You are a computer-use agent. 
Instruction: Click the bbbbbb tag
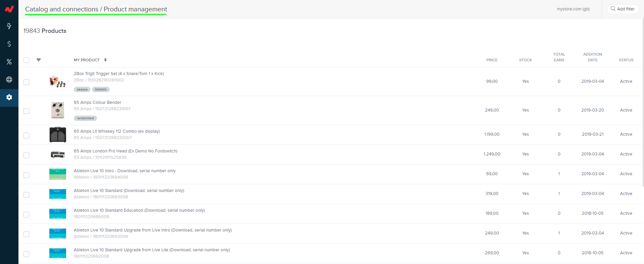click(101, 89)
